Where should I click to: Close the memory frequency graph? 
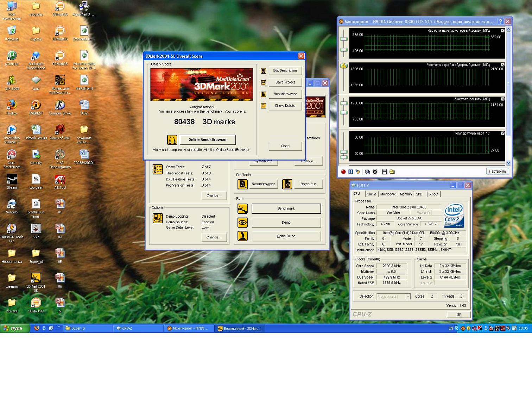[502, 99]
